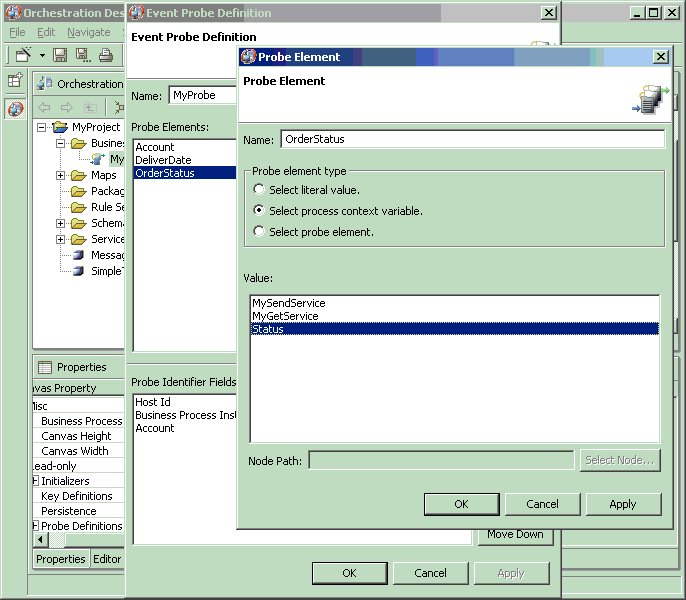Click Cancel in Probe Element dialog
Viewport: 686px width, 600px height.
point(542,504)
